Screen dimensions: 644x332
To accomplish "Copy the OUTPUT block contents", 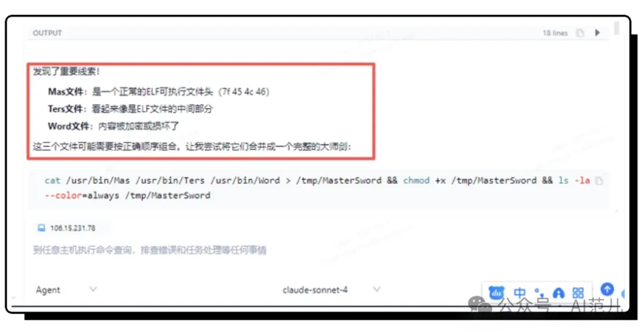I will [580, 33].
